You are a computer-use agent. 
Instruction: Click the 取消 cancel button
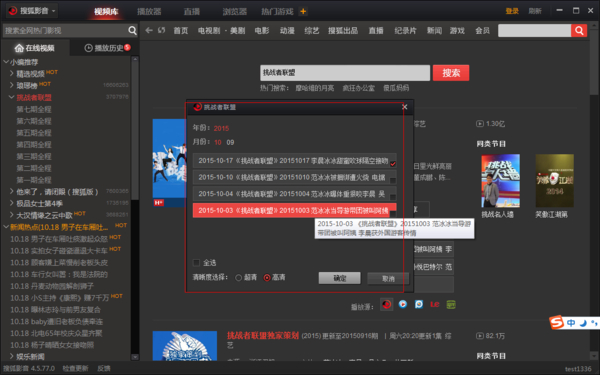(x=388, y=279)
